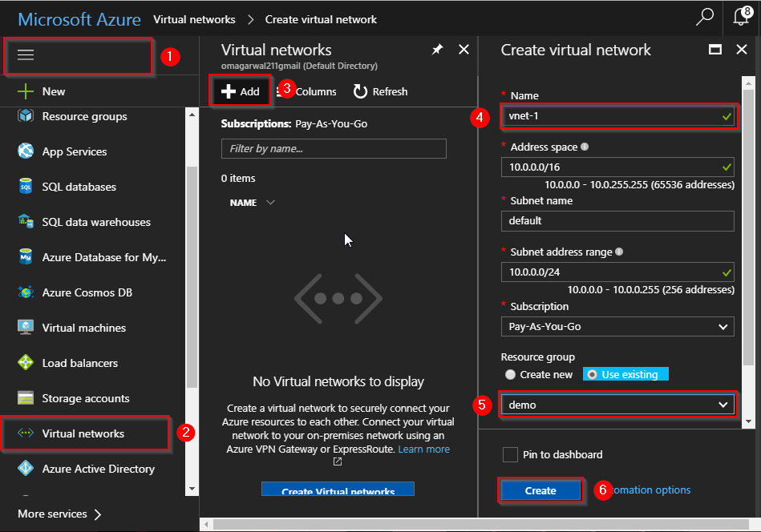The height and width of the screenshot is (532, 761).
Task: Select the Create new radio button
Action: coord(510,374)
